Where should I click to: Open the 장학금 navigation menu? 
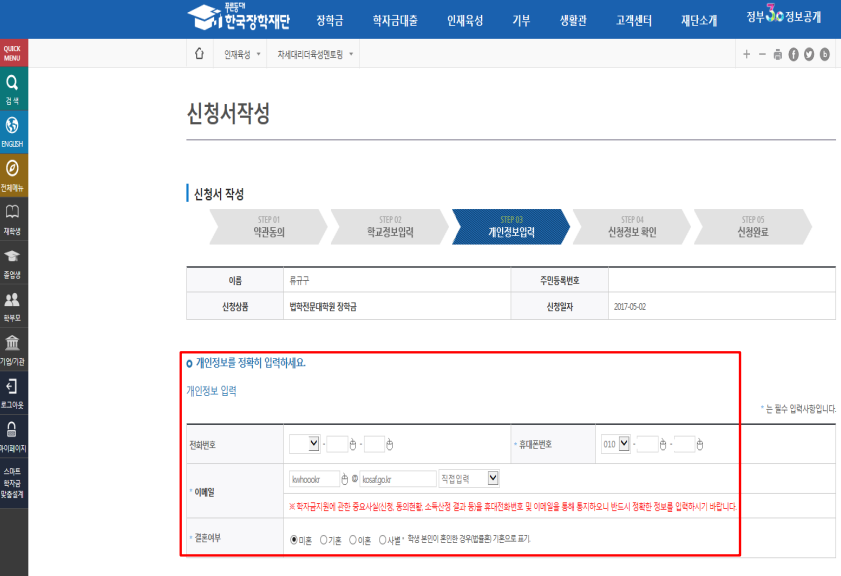point(332,20)
